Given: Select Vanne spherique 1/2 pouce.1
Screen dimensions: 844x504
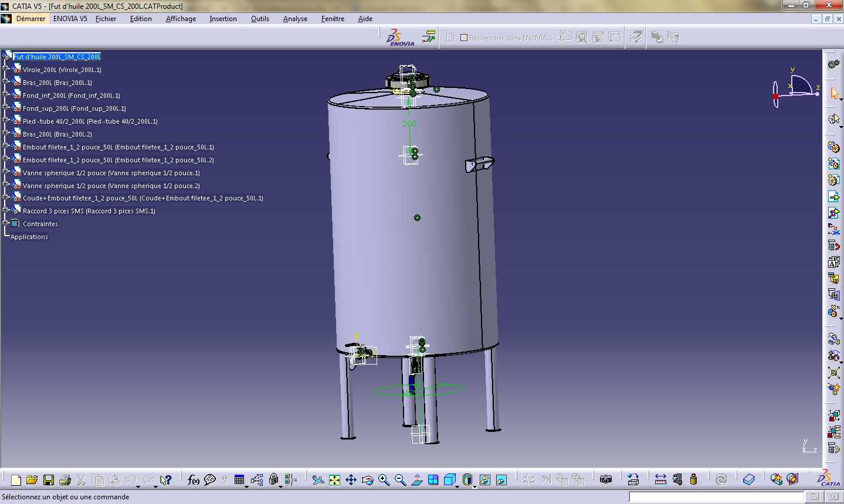Looking at the screenshot, I should click(x=111, y=173).
